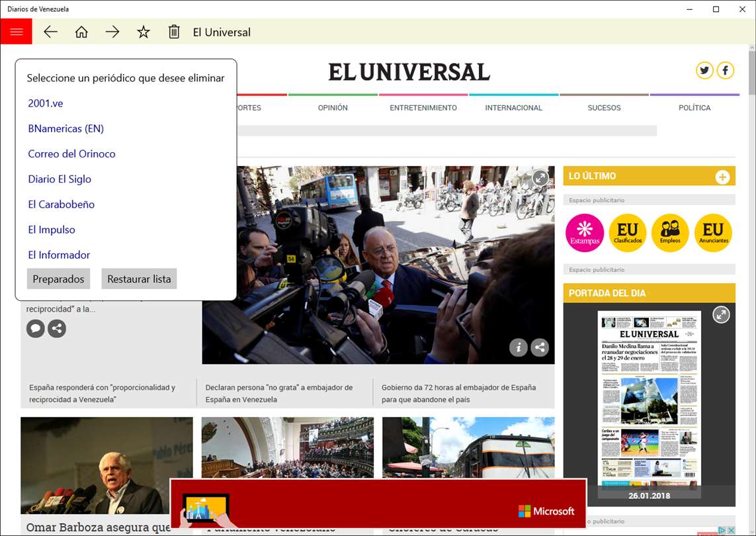Screen dimensions: 756x536
Task: Choose Correo del Orinoco to delete
Action: (x=71, y=154)
